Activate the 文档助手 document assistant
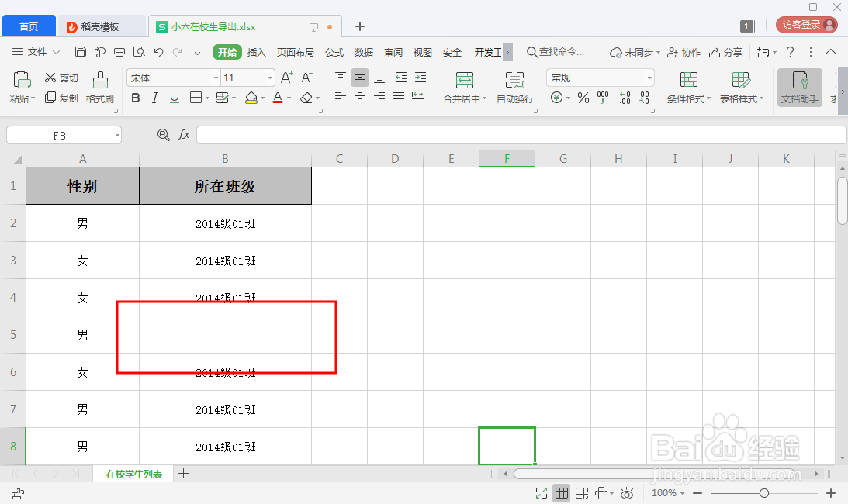Image resolution: width=848 pixels, height=504 pixels. click(799, 88)
